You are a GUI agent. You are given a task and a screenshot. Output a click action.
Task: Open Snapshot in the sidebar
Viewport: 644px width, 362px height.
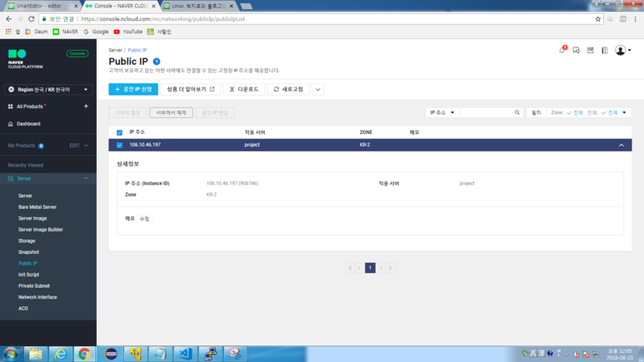[x=29, y=252]
